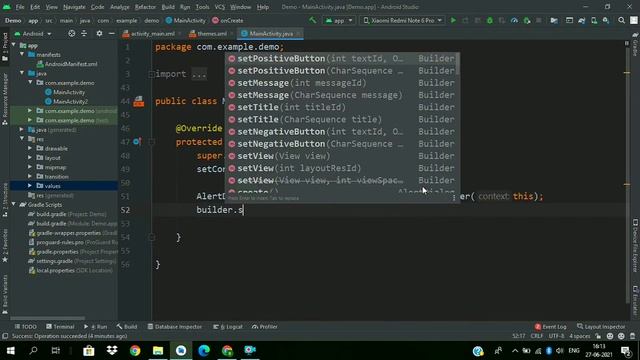Open the Terminal tool window
This screenshot has width=640, height=360.
pos(60,327)
